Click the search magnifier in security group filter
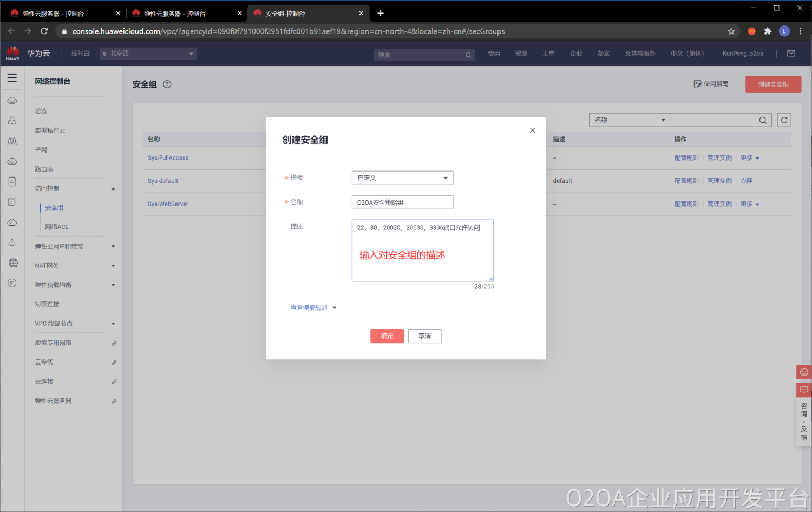Screen dimensions: 812x512 763,120
